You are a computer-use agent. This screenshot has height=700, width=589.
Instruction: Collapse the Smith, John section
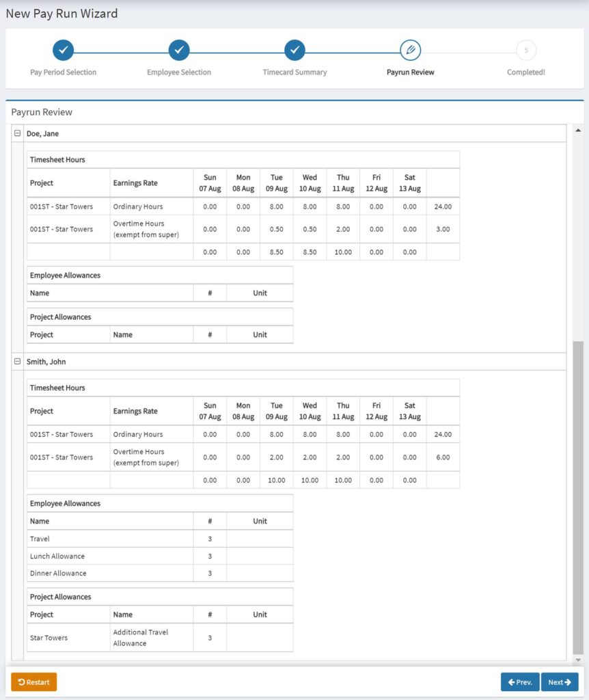point(18,362)
